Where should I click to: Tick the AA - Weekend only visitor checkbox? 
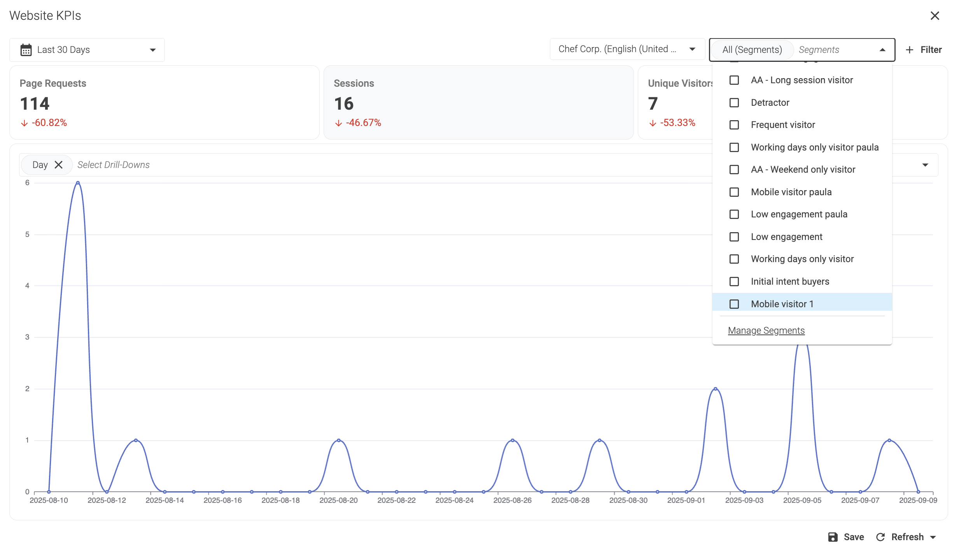[734, 170]
